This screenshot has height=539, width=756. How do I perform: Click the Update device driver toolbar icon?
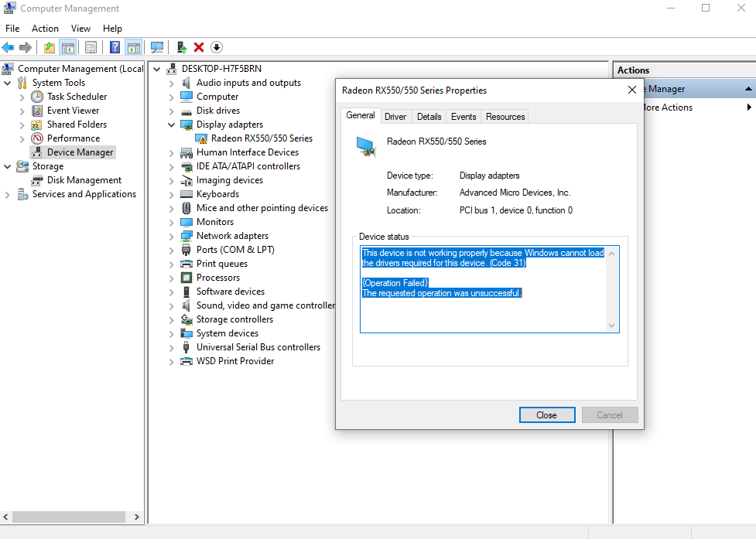coord(182,47)
